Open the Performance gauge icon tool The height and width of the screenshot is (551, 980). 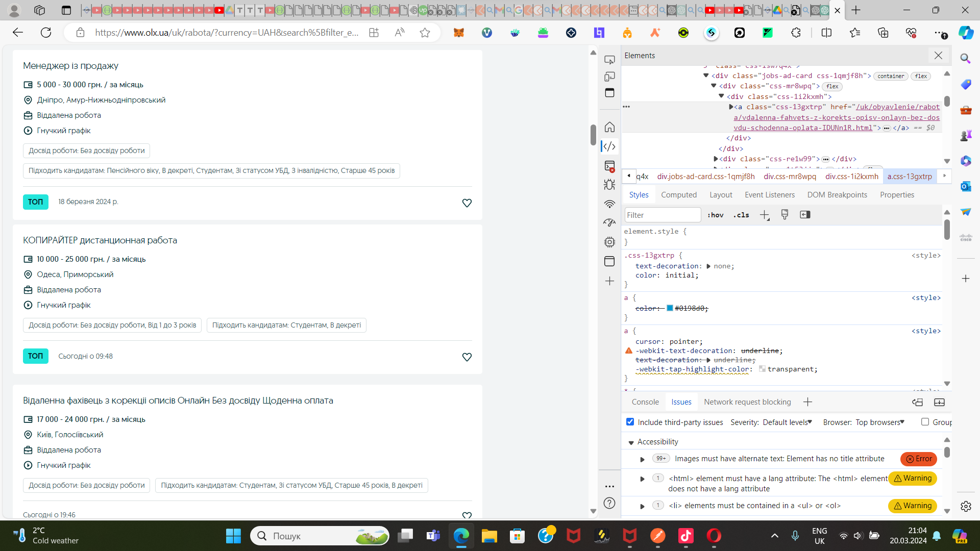[609, 223]
